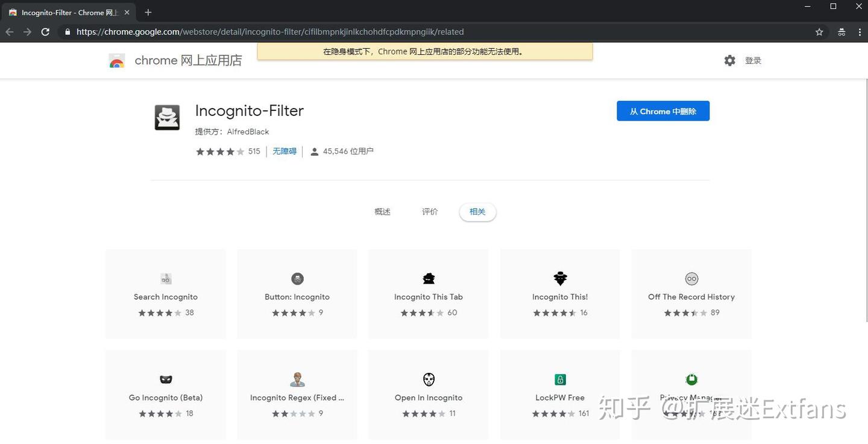Open the 无障碍 link

click(284, 151)
